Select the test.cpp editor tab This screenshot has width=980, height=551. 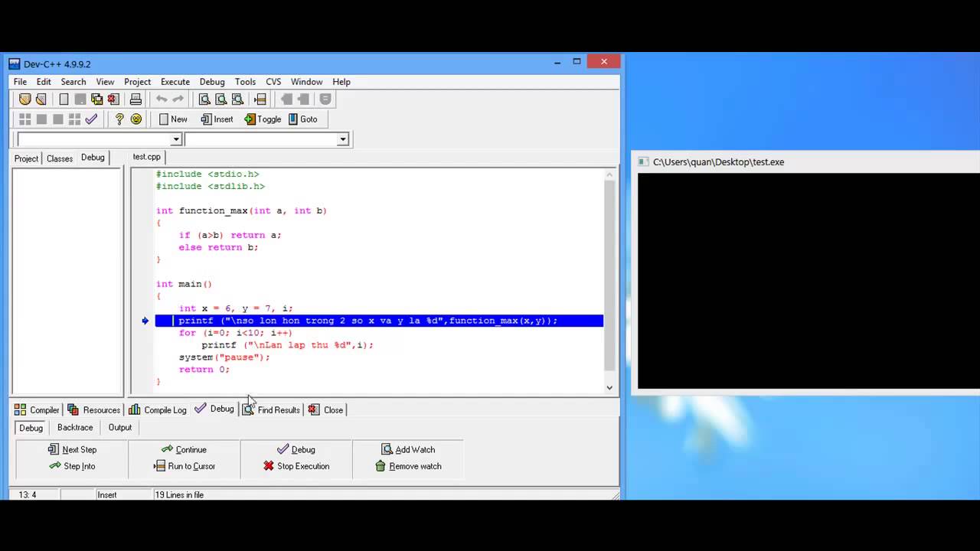click(146, 157)
